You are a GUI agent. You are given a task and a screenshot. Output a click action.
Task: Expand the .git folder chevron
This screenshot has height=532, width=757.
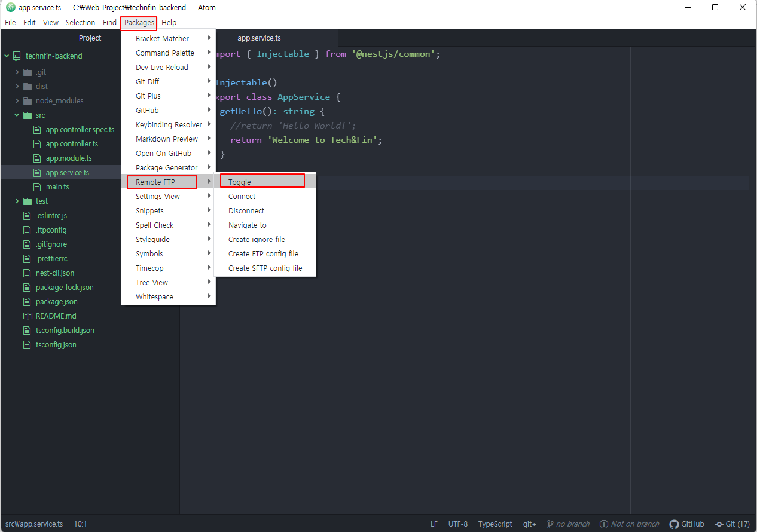click(17, 72)
